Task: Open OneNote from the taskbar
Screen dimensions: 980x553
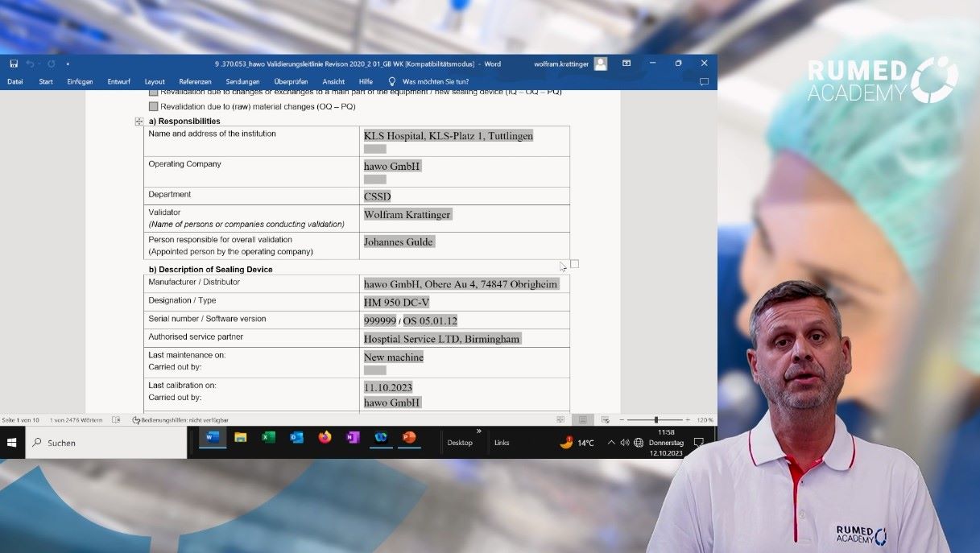Action: pyautogui.click(x=353, y=438)
